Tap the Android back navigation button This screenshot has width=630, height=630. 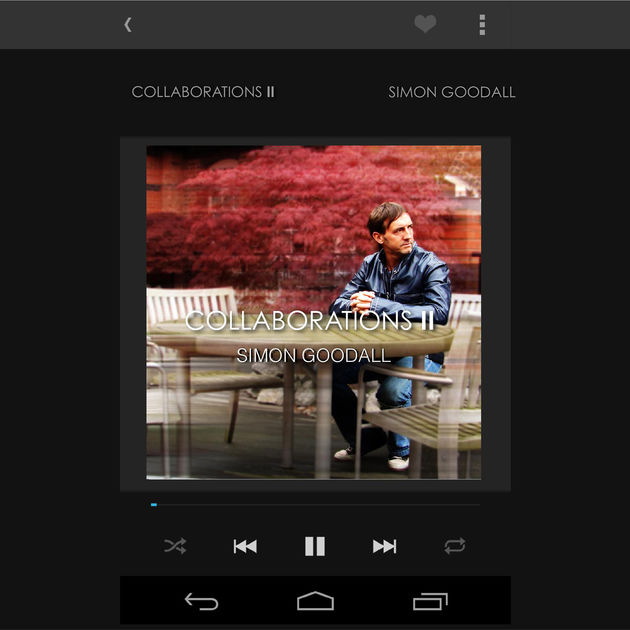(201, 601)
